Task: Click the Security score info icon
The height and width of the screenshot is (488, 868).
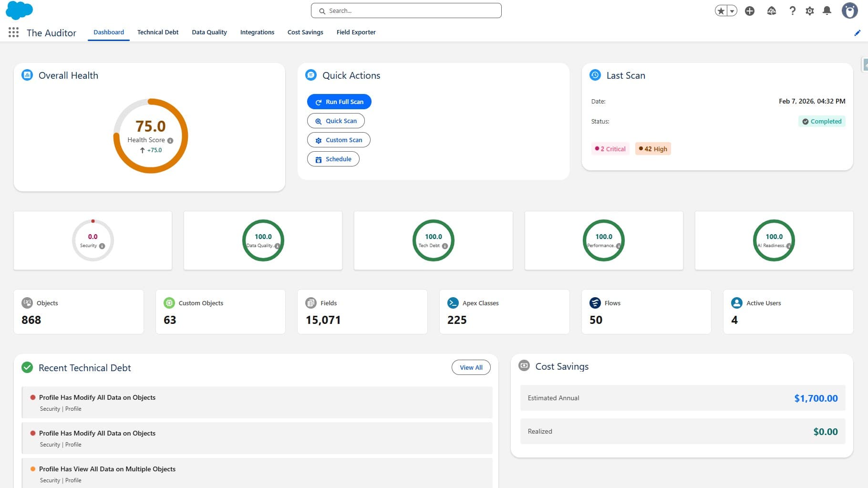Action: click(x=102, y=246)
